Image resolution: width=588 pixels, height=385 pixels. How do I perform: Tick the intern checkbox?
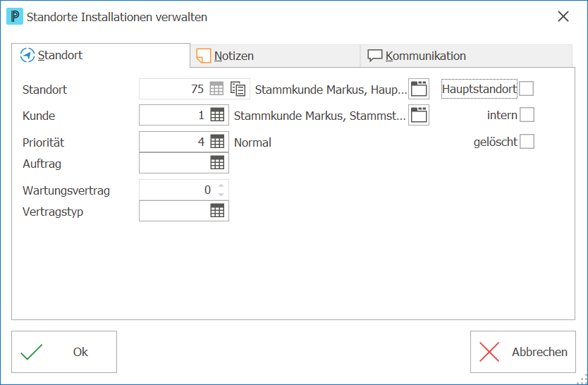[527, 115]
